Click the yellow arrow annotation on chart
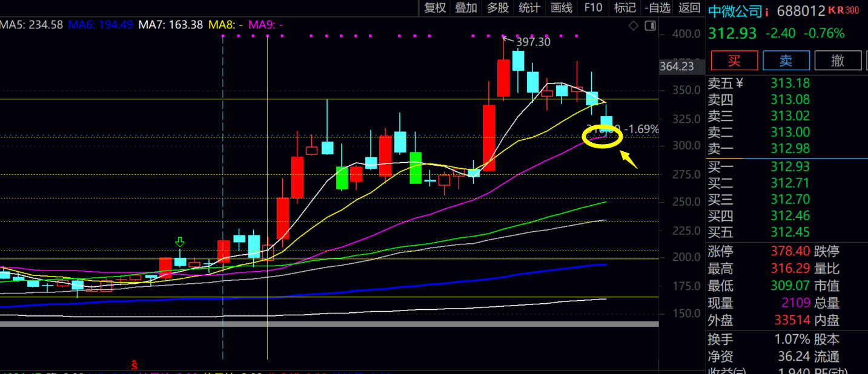Screen dimensions: 868x374 tap(628, 160)
